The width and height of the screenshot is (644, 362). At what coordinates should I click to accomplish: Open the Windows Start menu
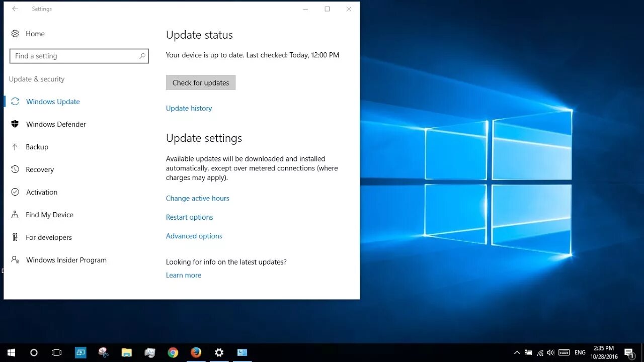[x=11, y=352]
